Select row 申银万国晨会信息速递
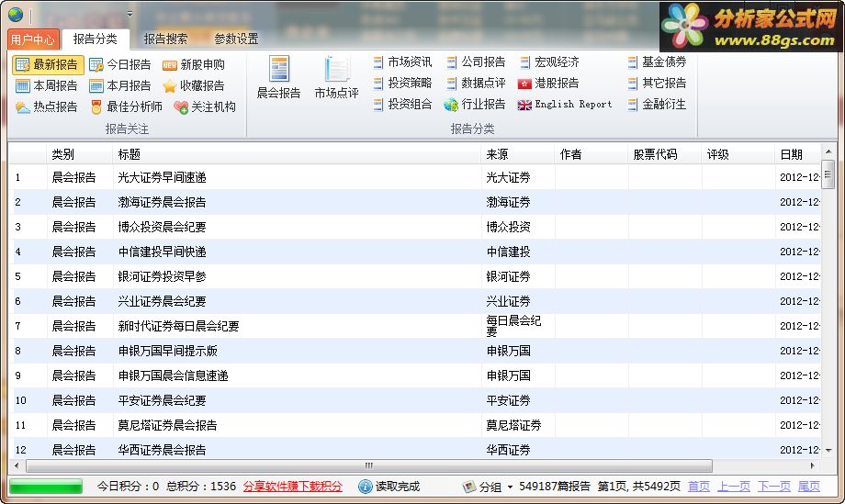This screenshot has height=504, width=845. tap(415, 375)
